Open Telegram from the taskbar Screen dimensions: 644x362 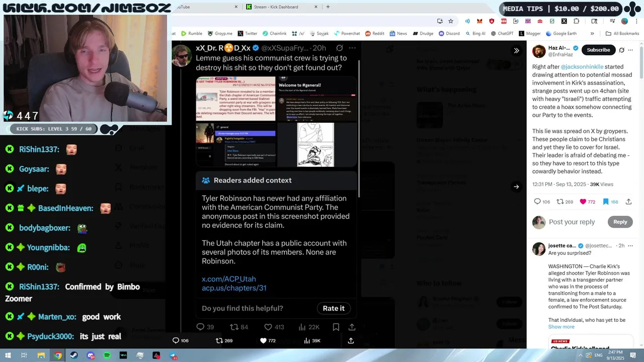pos(173,355)
